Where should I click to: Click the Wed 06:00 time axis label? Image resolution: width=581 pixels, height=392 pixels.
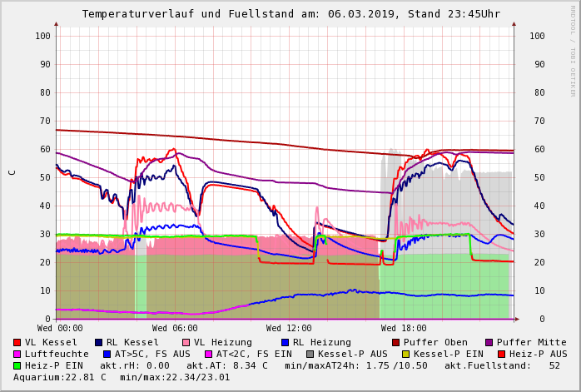[x=175, y=328]
